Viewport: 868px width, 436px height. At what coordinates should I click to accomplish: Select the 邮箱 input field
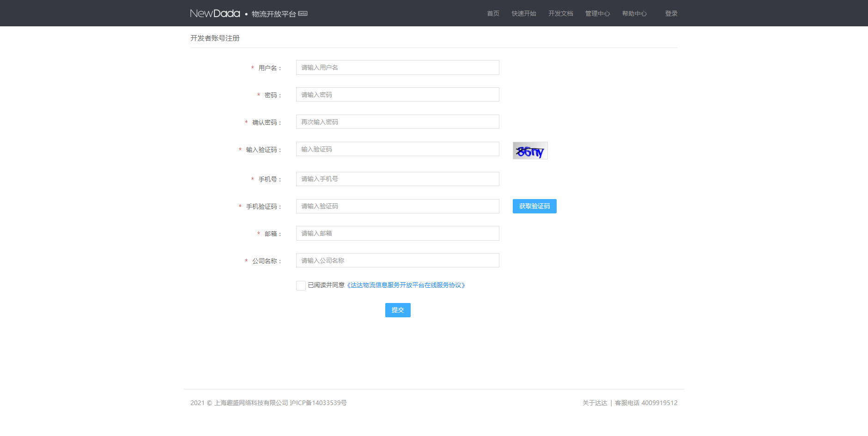pyautogui.click(x=397, y=233)
